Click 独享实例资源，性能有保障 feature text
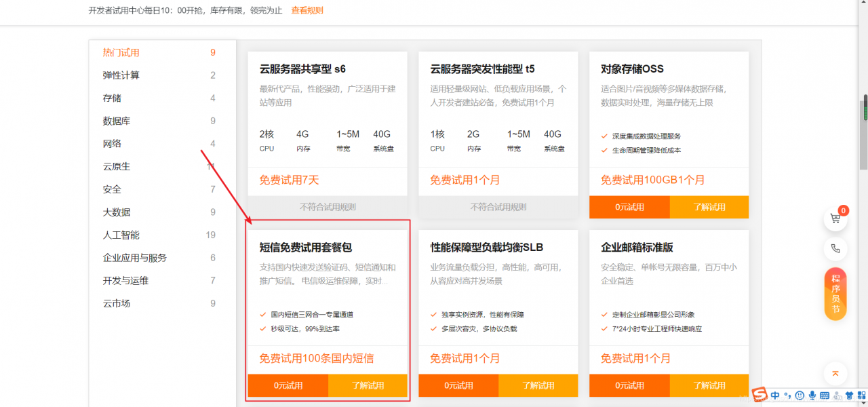This screenshot has height=407, width=868. tap(482, 315)
